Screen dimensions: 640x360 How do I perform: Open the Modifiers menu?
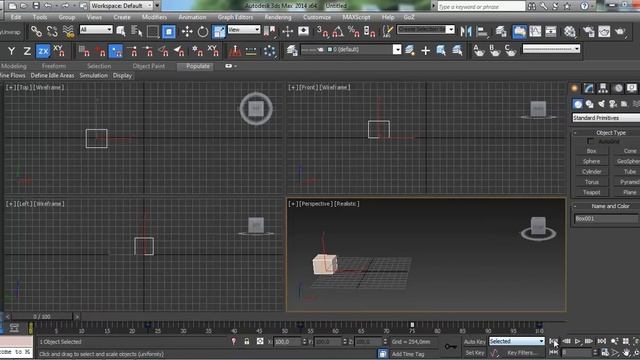(154, 17)
